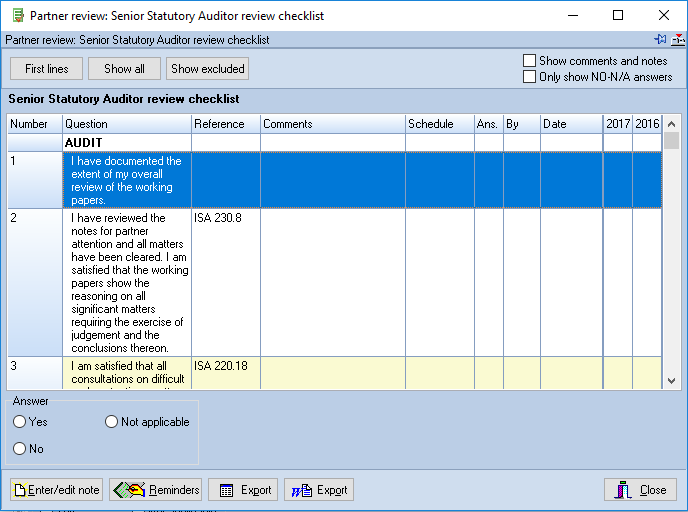Click the ISA 230.8 reference cell
This screenshot has height=512, width=688.
pos(226,283)
